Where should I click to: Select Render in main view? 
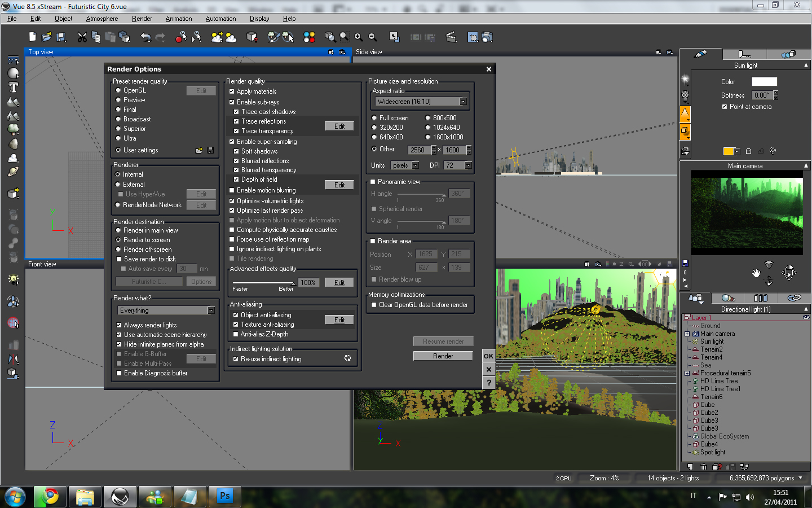pyautogui.click(x=118, y=230)
